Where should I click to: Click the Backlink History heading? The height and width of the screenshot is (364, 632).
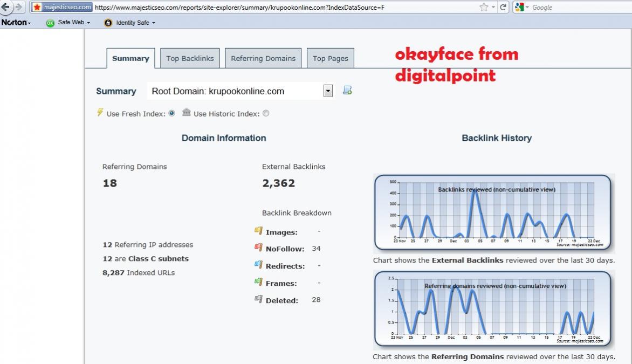point(497,138)
